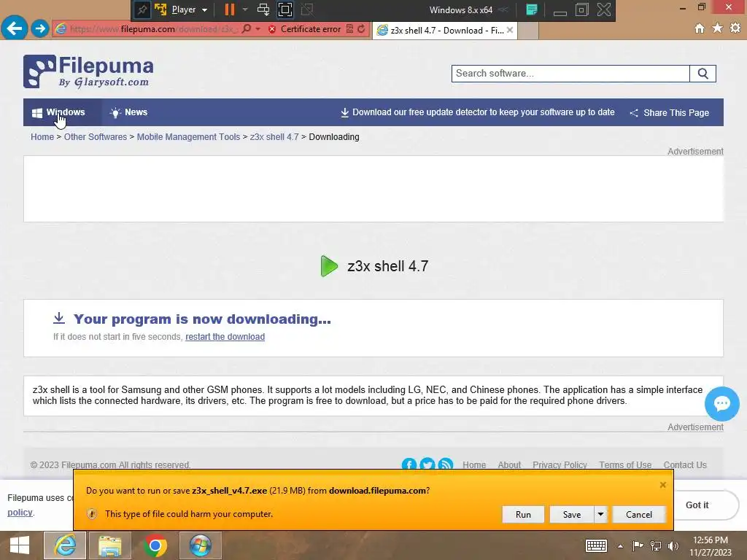Click the VMware Player menu
The image size is (747, 560).
[x=189, y=9]
